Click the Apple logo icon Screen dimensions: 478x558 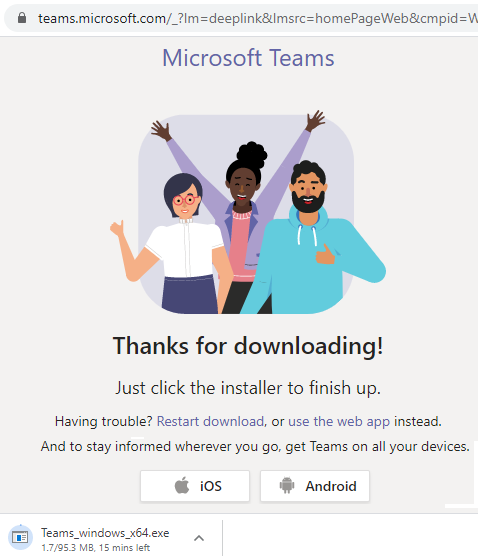182,485
